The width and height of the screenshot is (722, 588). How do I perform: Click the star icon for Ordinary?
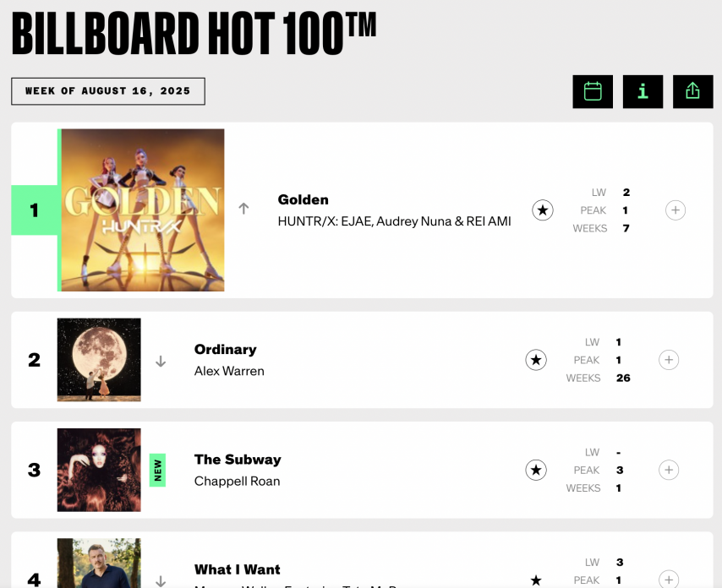click(536, 361)
